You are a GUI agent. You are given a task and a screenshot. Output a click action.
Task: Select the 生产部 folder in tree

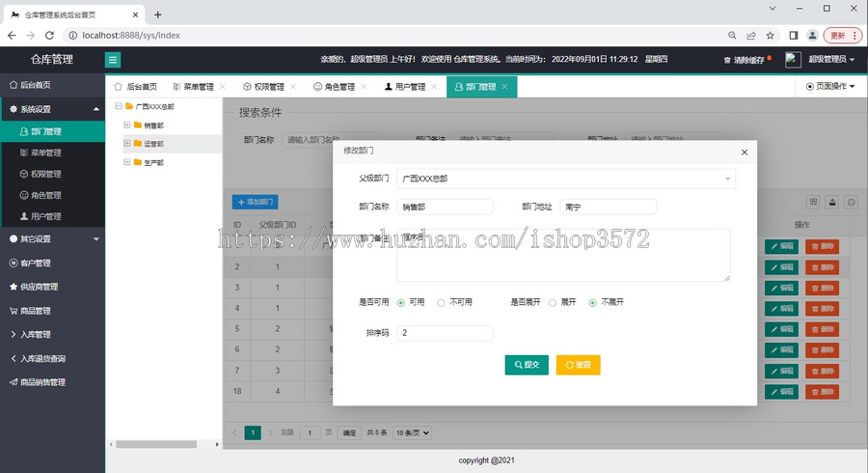pyautogui.click(x=149, y=162)
